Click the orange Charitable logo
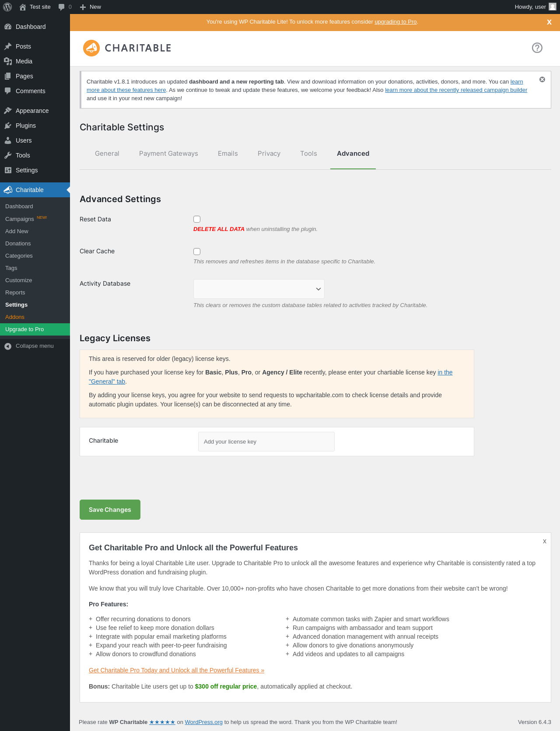560x731 pixels. click(127, 48)
